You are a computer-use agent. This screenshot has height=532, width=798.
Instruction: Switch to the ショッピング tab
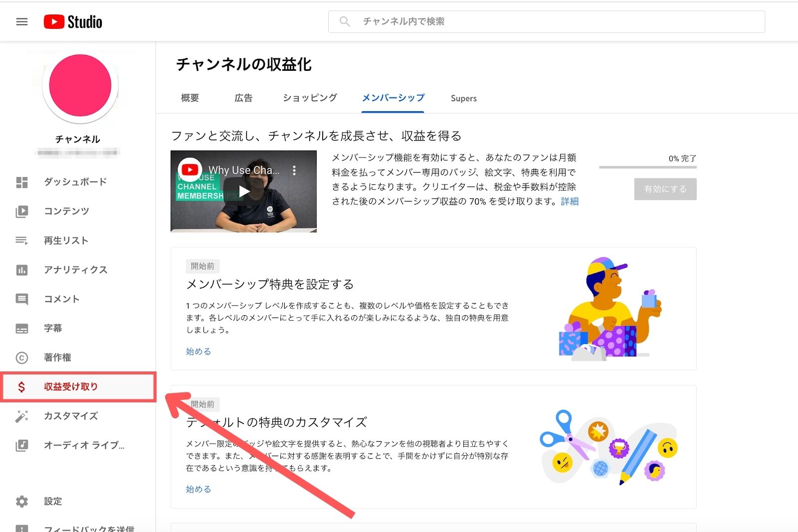(x=310, y=98)
